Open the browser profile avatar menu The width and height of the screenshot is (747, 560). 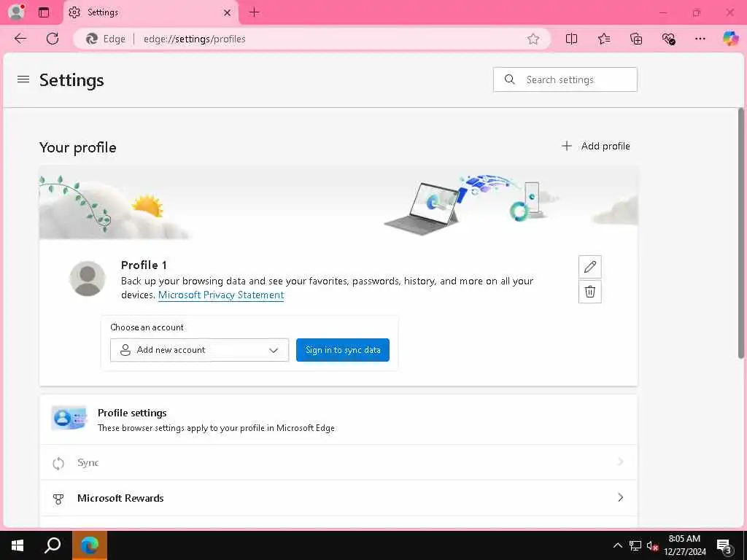pos(16,12)
